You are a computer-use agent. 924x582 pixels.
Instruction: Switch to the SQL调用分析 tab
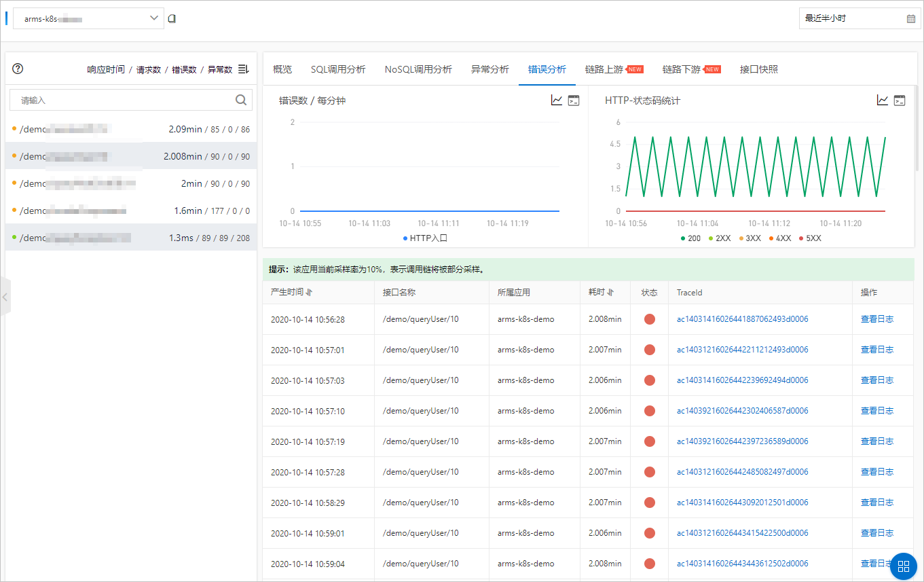[x=338, y=69]
